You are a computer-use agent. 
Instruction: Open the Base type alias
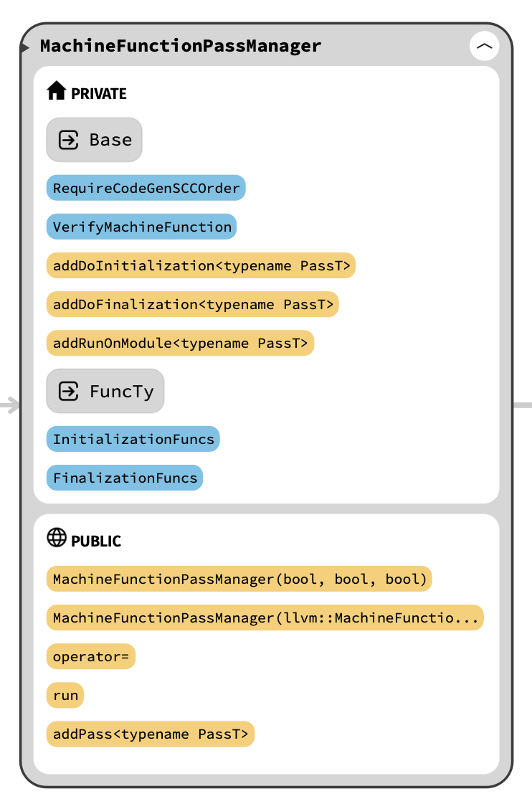110,140
